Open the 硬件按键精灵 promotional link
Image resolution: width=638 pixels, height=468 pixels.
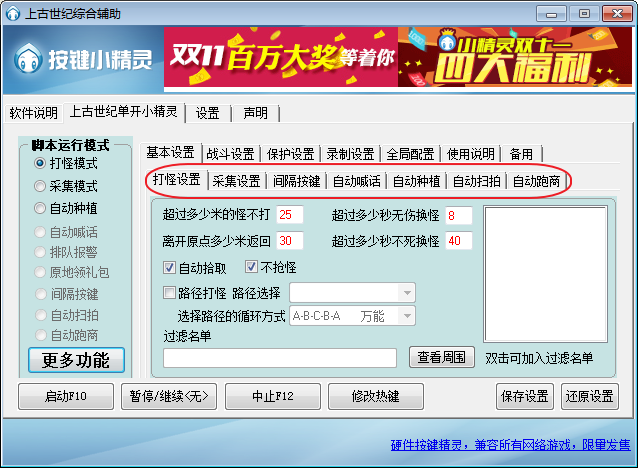(x=510, y=445)
